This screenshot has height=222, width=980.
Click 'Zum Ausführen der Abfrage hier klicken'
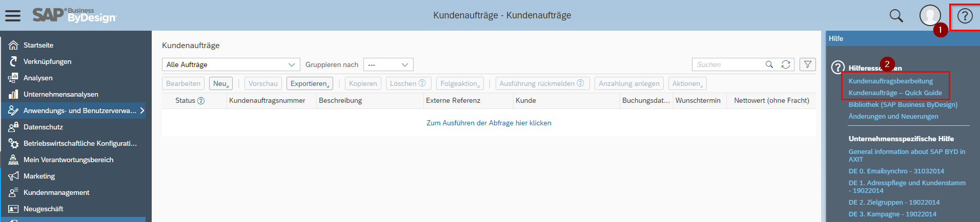pos(489,123)
